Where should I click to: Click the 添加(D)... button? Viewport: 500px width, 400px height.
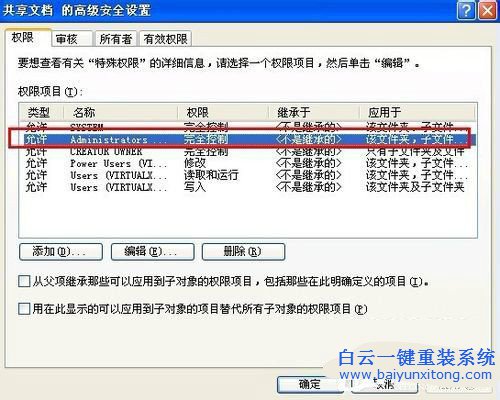61,252
